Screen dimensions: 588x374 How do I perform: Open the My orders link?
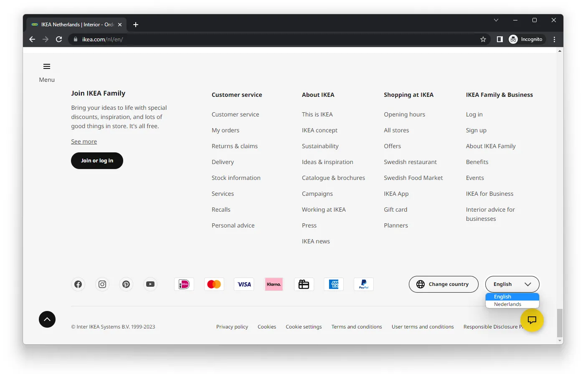point(226,130)
